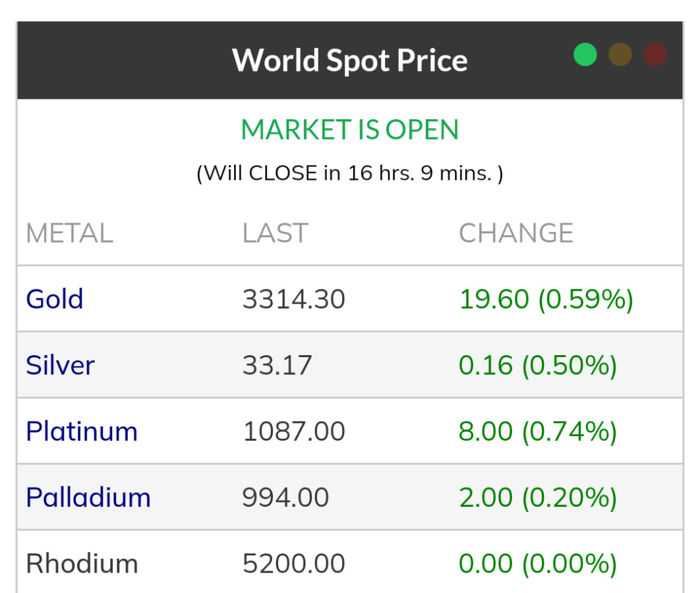Click Rhodium change 0.00 (0.00%)
Screen dimensions: 700x593
point(538,564)
